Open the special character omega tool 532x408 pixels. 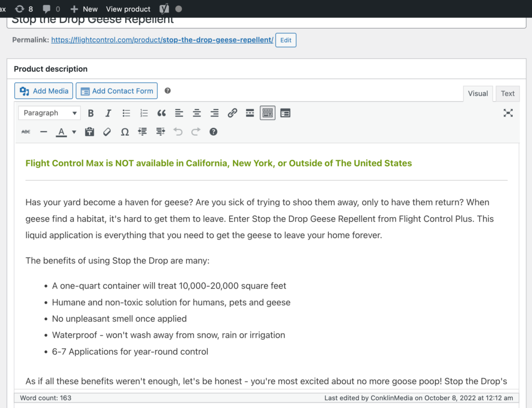pyautogui.click(x=125, y=131)
